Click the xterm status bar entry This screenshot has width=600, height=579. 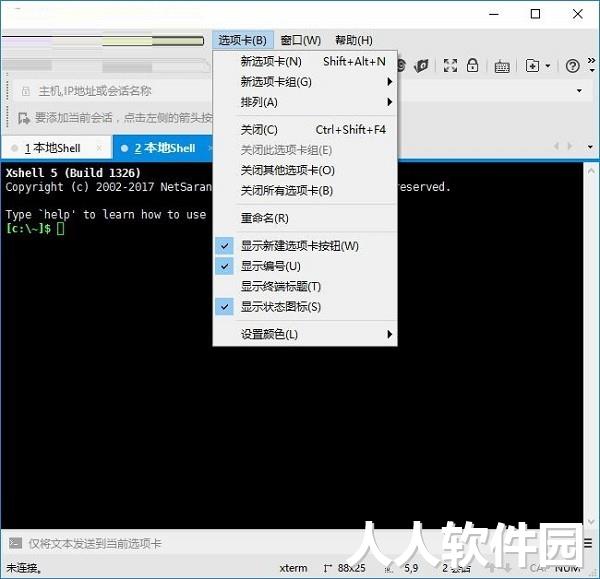click(293, 568)
